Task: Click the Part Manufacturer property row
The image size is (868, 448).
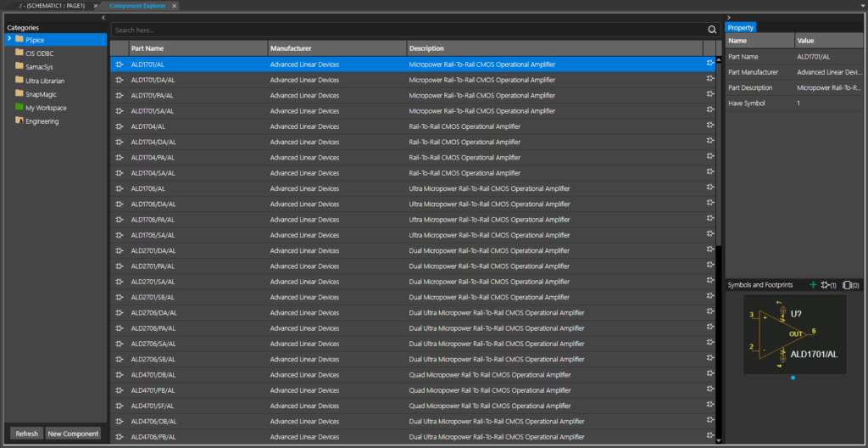Action: (x=793, y=72)
